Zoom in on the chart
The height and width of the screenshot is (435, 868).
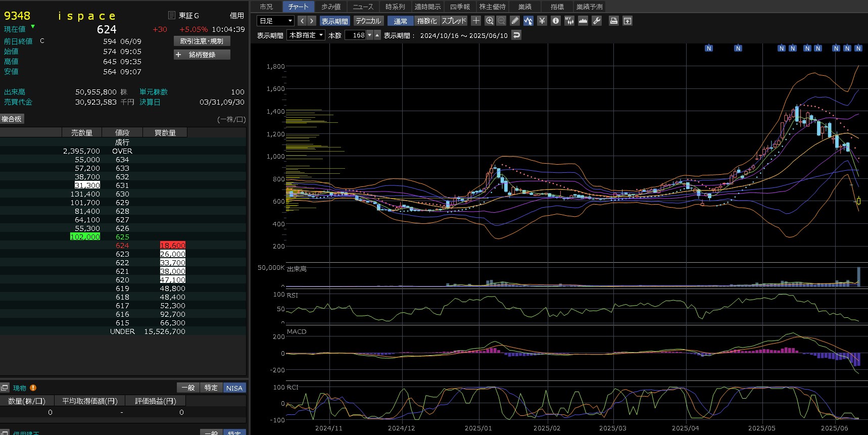490,21
